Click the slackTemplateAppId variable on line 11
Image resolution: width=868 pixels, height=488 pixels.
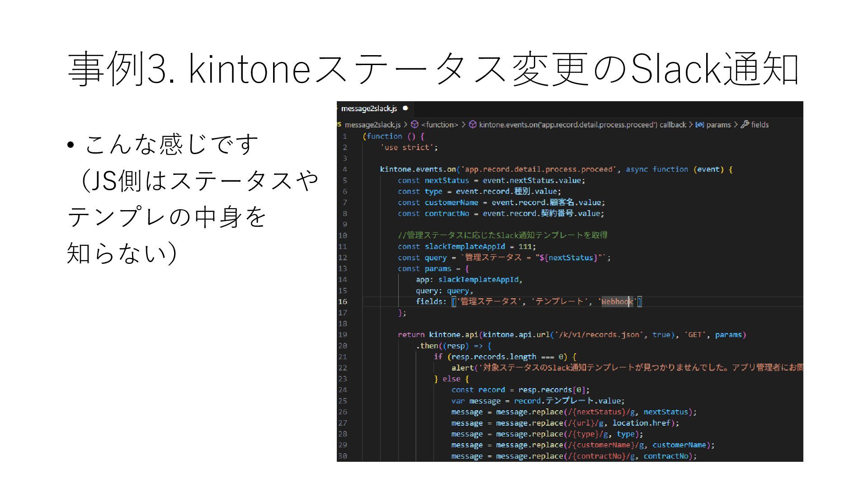click(x=464, y=247)
